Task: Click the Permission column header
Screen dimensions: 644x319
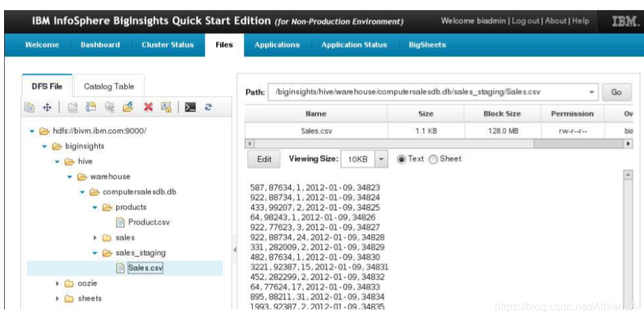Action: click(572, 114)
